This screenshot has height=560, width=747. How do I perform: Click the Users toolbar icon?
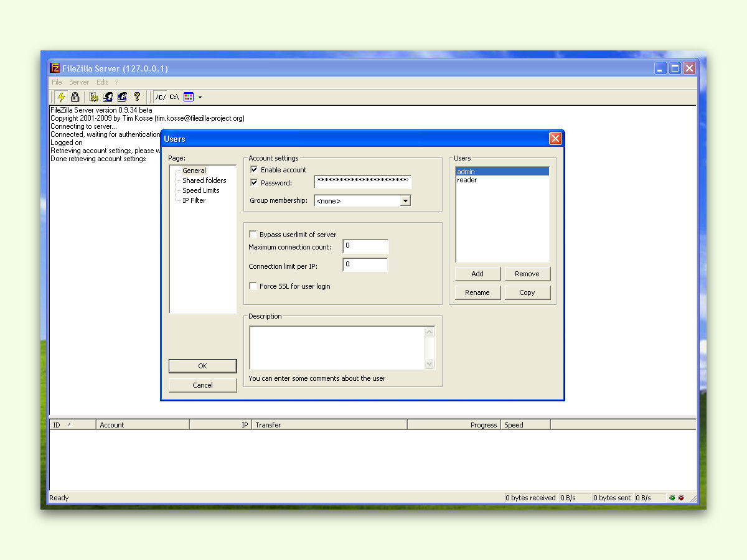(108, 97)
